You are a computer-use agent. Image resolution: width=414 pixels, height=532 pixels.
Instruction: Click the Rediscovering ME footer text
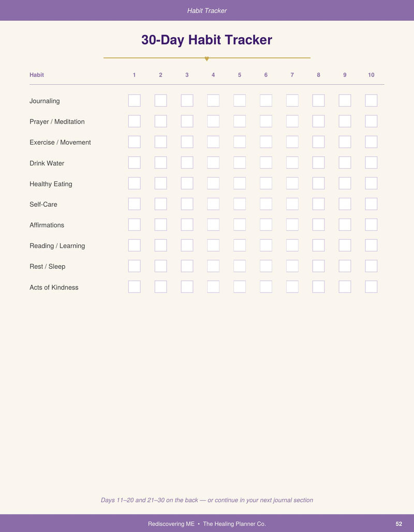tap(171, 524)
